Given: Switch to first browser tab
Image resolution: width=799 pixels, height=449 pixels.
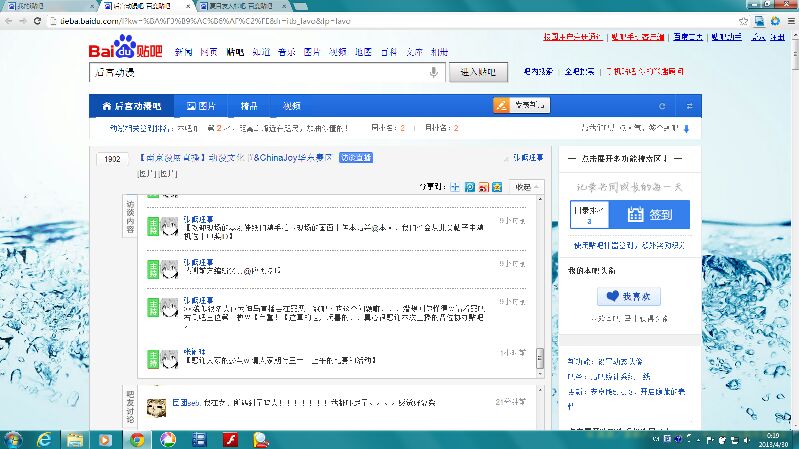Looking at the screenshot, I should coord(50,6).
